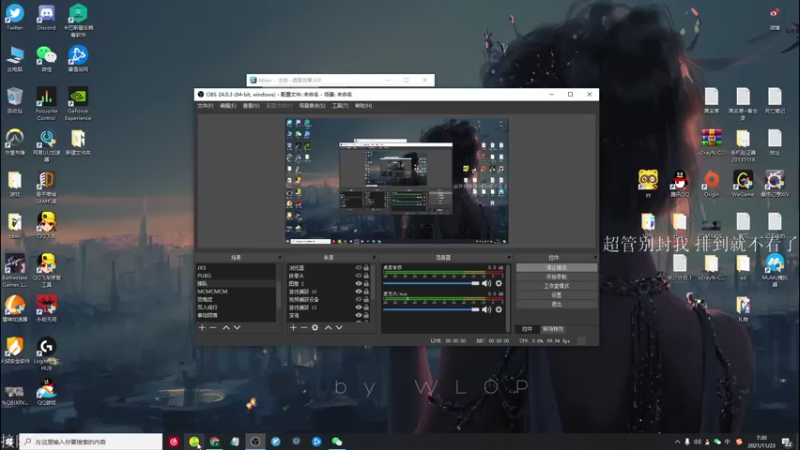Open the Twitter desktop shortcut
The width and height of the screenshot is (800, 450).
pos(15,17)
